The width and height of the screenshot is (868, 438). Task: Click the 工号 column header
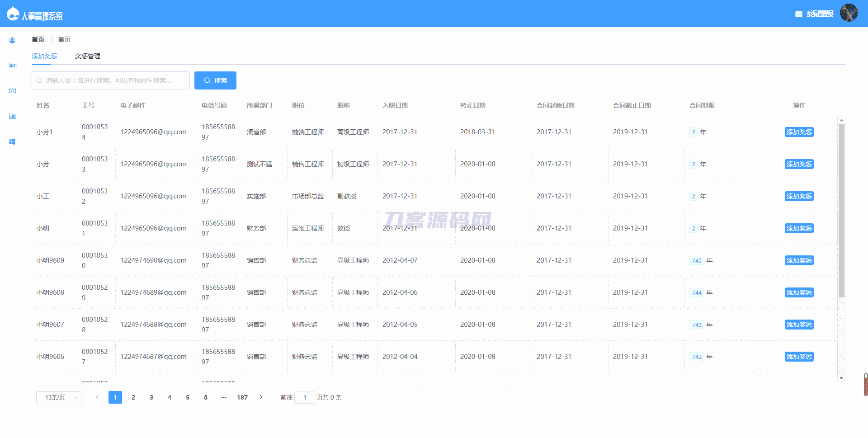(88, 105)
